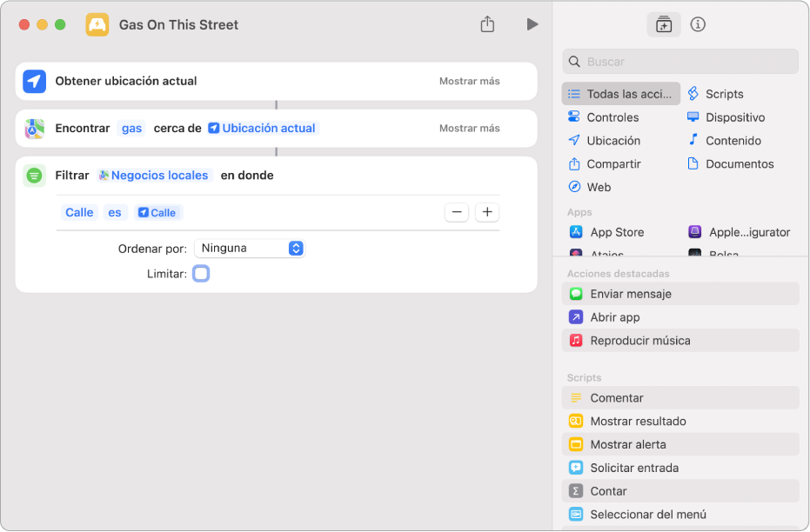Select the Enviar mensaje action
810x532 pixels.
point(680,294)
